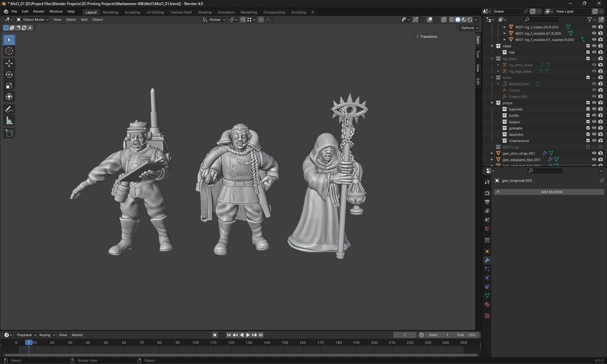Open Object Data mesh properties tab

pos(487,295)
